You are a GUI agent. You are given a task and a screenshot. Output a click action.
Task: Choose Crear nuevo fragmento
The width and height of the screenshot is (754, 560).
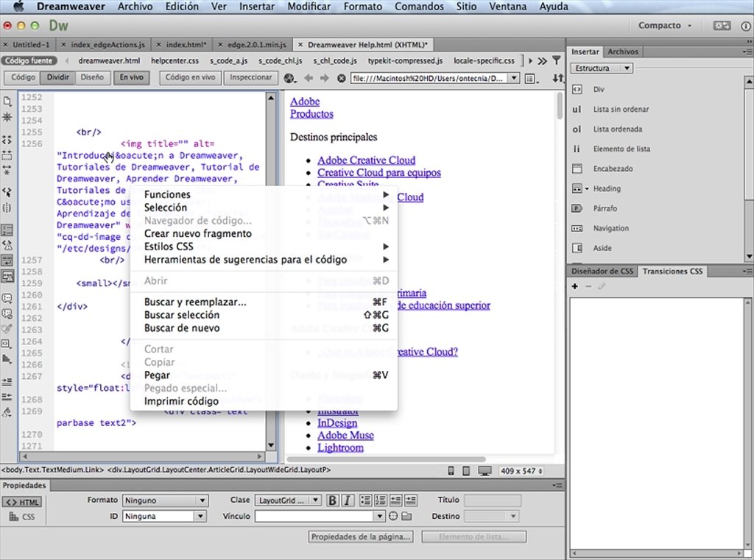(x=264, y=233)
